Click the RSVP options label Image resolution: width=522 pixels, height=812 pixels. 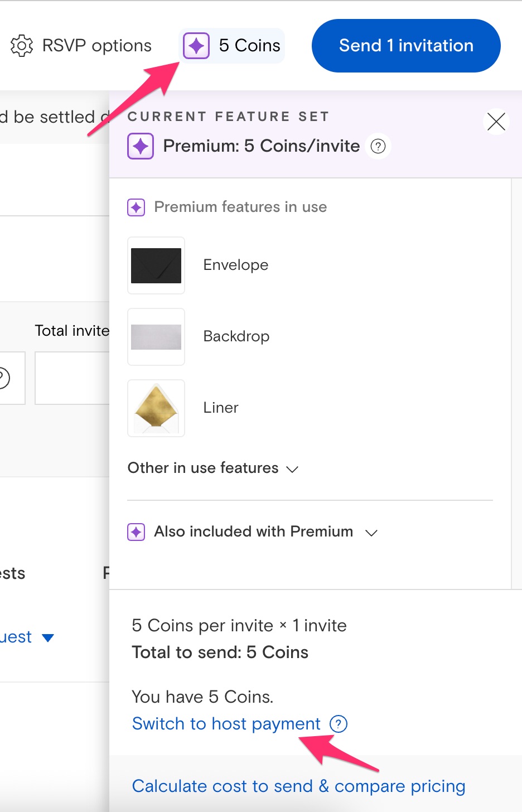point(97,46)
